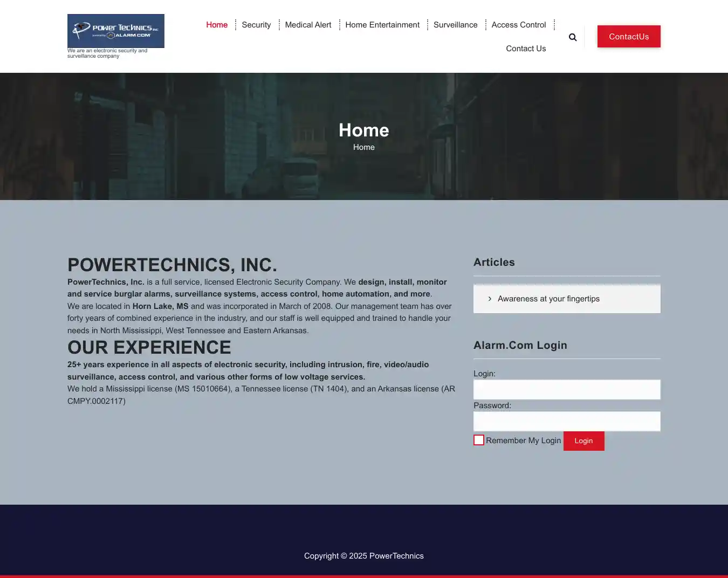Open Awareness at your fingertips article
This screenshot has width=728, height=578.
[548, 299]
